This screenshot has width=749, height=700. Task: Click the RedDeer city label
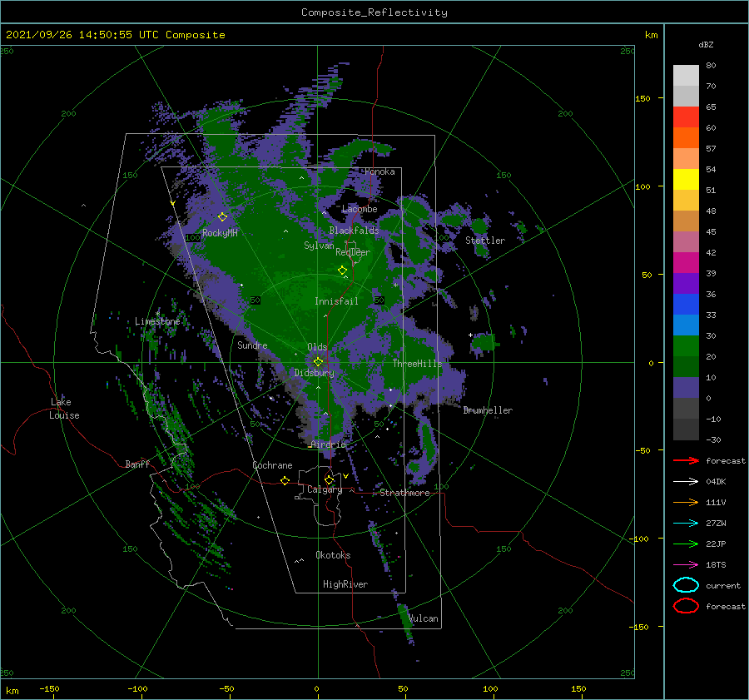coord(353,252)
